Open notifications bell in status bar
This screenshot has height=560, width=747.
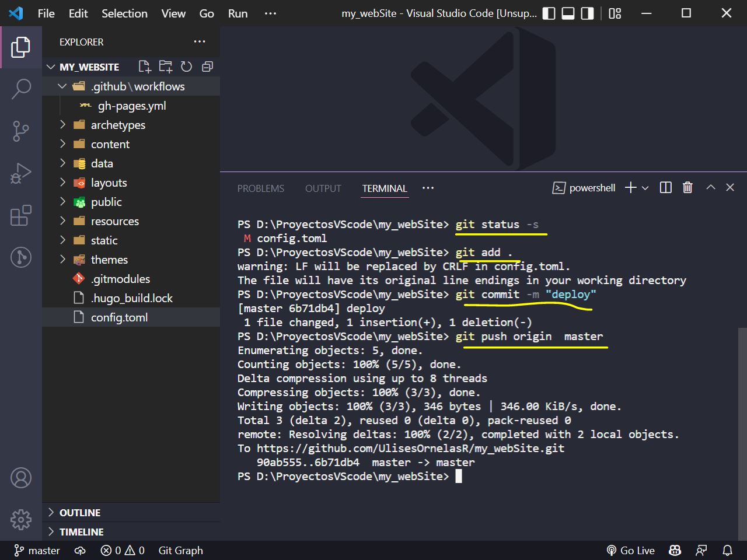coord(728,550)
